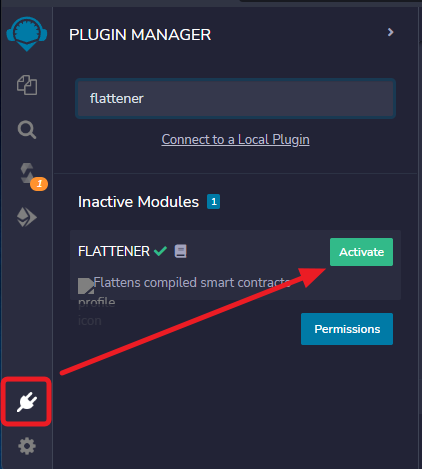
Task: Click the Inactive Modules heading
Action: (x=138, y=202)
